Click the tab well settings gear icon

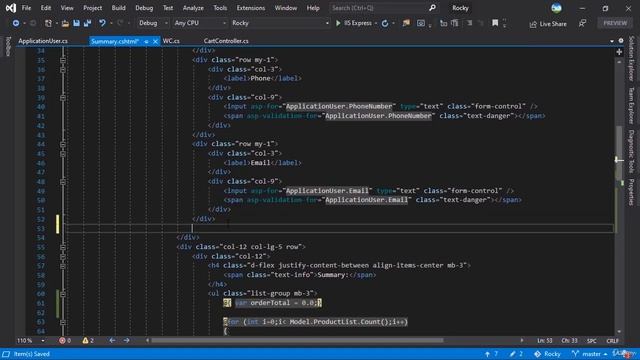point(621,41)
